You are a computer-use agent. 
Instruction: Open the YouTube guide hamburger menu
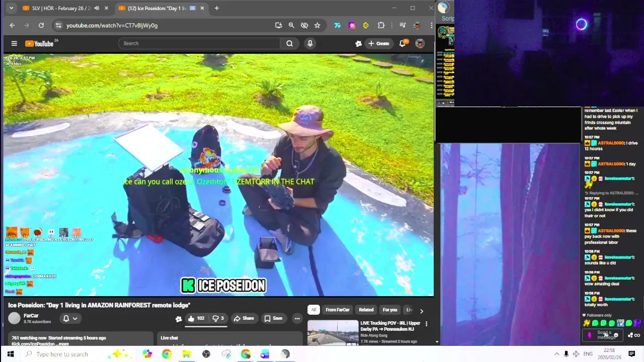(x=14, y=44)
